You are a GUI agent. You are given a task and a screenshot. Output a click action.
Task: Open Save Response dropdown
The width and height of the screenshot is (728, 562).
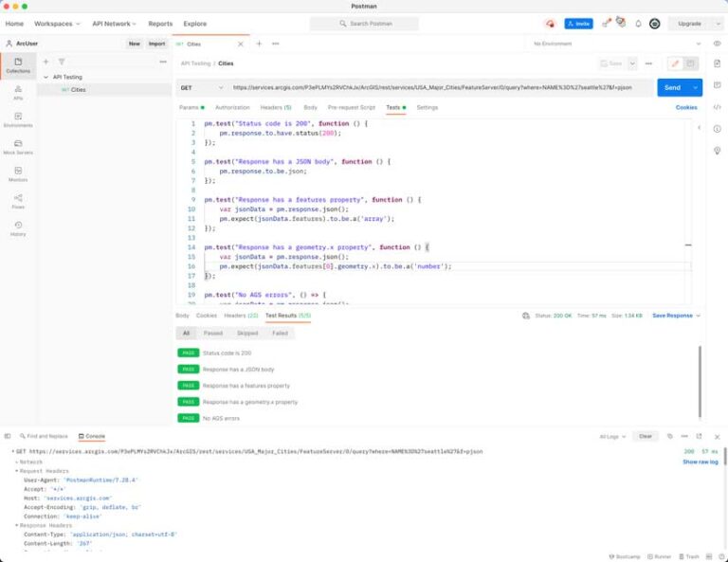[x=676, y=316]
